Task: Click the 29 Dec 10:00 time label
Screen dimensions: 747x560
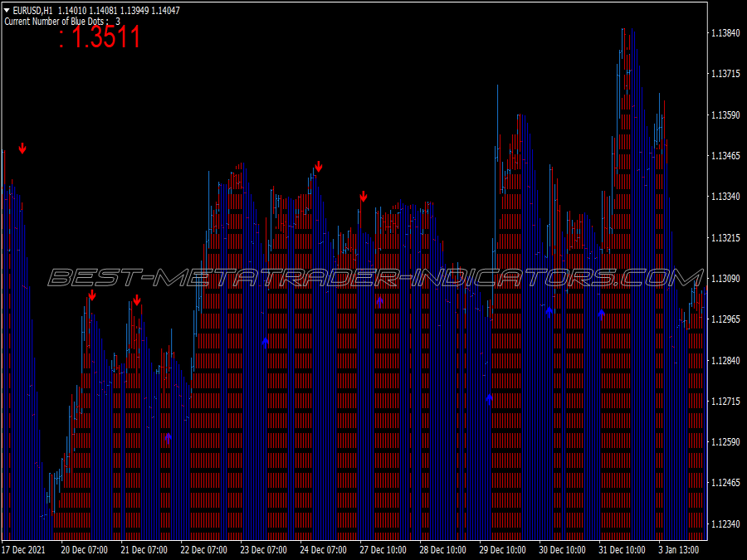Action: point(503,550)
